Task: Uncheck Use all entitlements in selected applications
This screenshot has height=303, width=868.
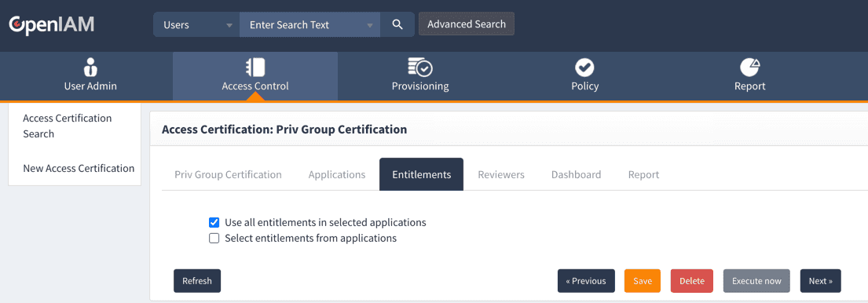Action: tap(214, 223)
